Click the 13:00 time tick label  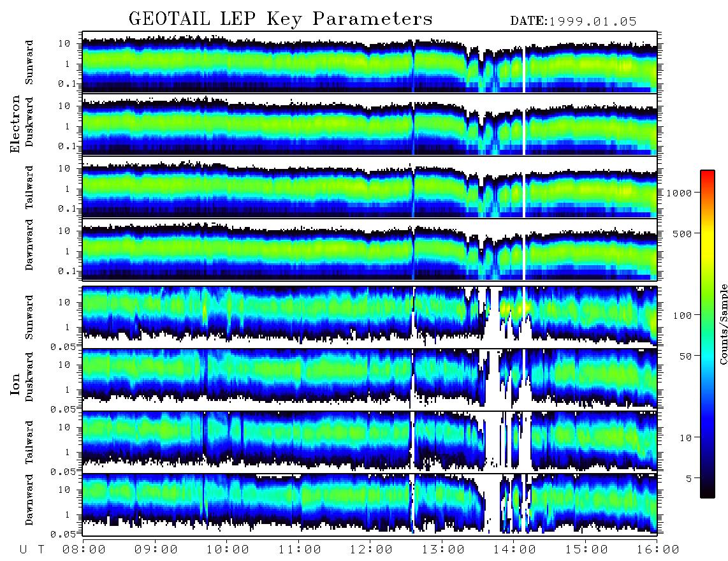click(x=443, y=550)
